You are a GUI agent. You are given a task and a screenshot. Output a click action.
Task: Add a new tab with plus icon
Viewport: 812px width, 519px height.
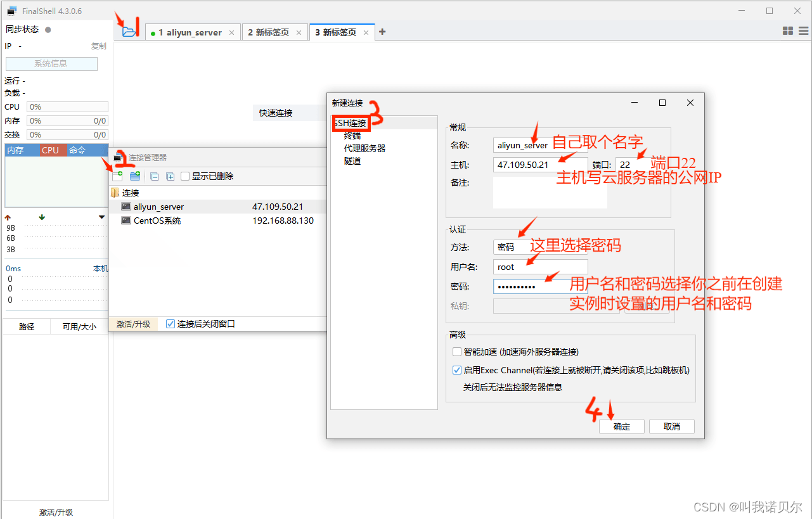coord(382,32)
